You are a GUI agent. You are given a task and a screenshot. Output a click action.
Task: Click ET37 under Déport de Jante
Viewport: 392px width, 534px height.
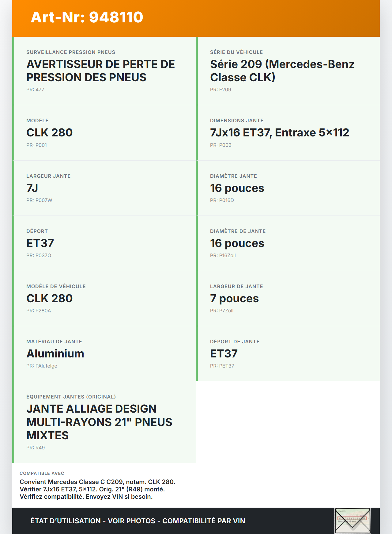pos(224,353)
